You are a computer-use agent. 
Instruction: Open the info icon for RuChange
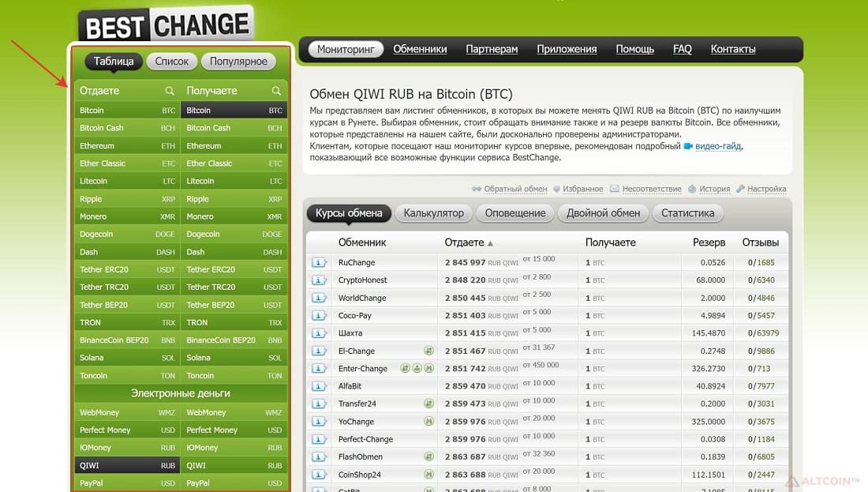(319, 262)
